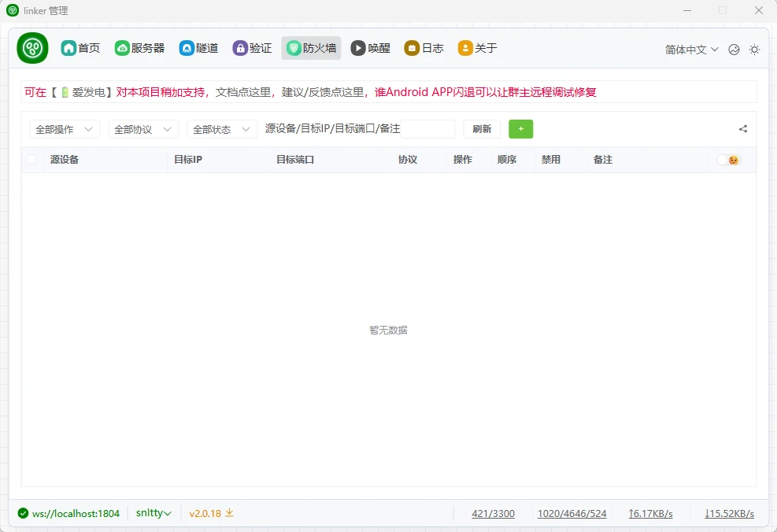Open the 建议/反馈点这里 feedback link
The height and width of the screenshot is (532, 777).
coord(323,92)
